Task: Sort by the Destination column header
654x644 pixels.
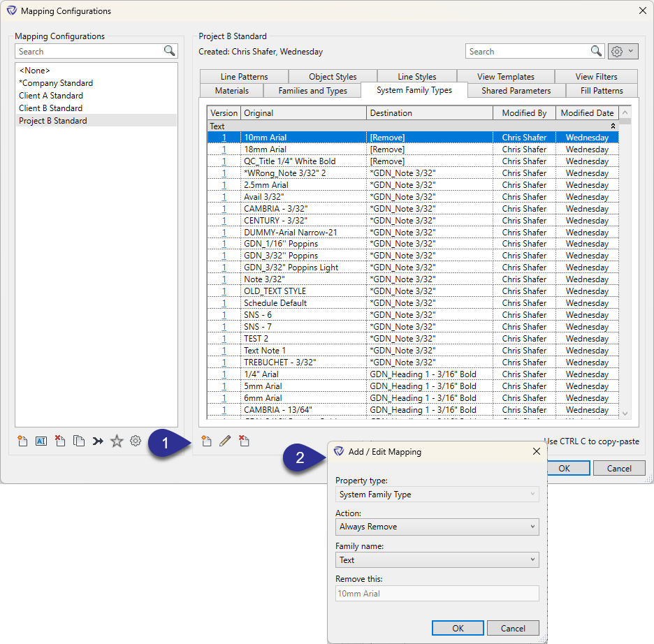Action: point(430,113)
